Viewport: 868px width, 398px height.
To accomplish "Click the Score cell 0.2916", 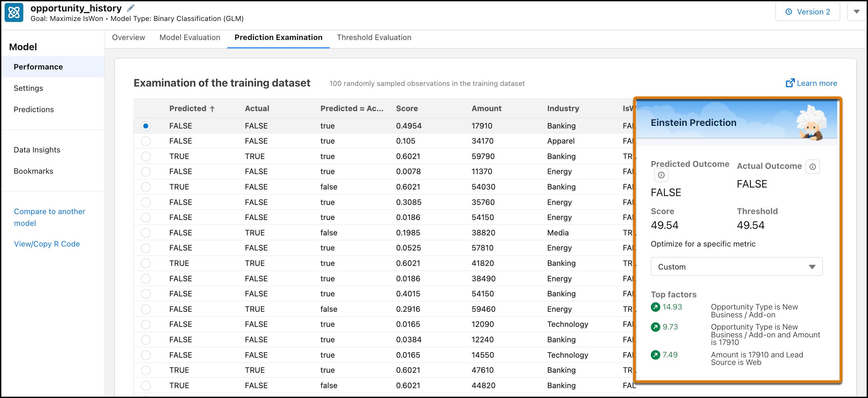I will tap(408, 309).
